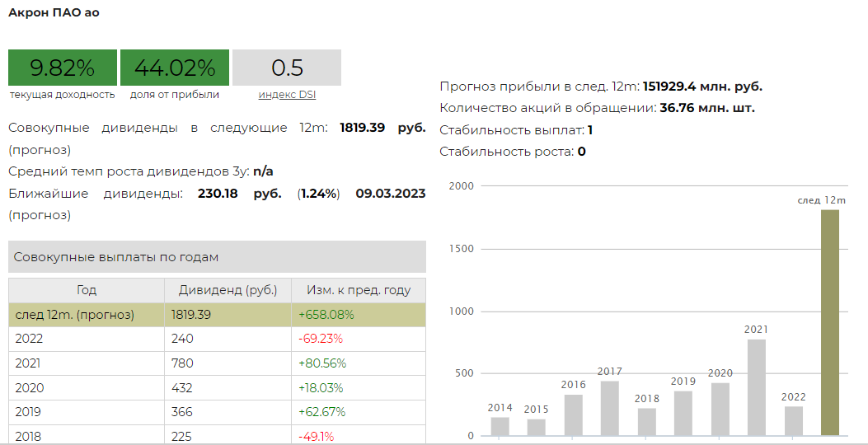Click the 09.03.2023 date
The height and width of the screenshot is (445, 868).
point(390,194)
